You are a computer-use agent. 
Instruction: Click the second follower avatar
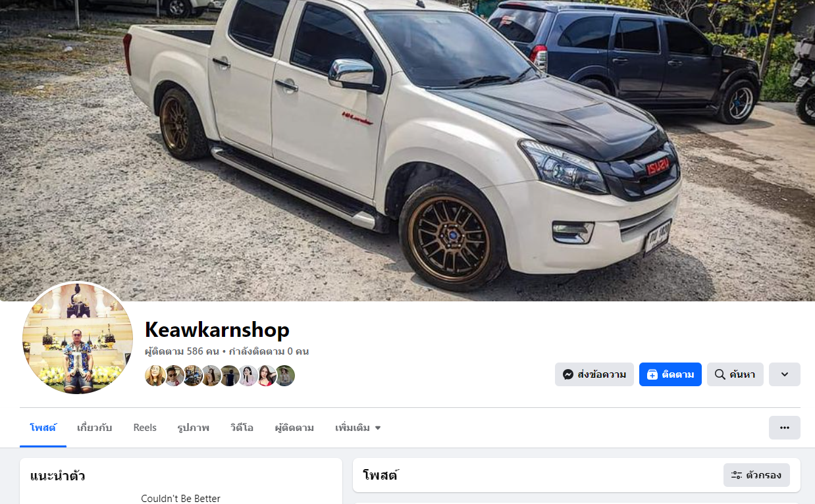(174, 376)
